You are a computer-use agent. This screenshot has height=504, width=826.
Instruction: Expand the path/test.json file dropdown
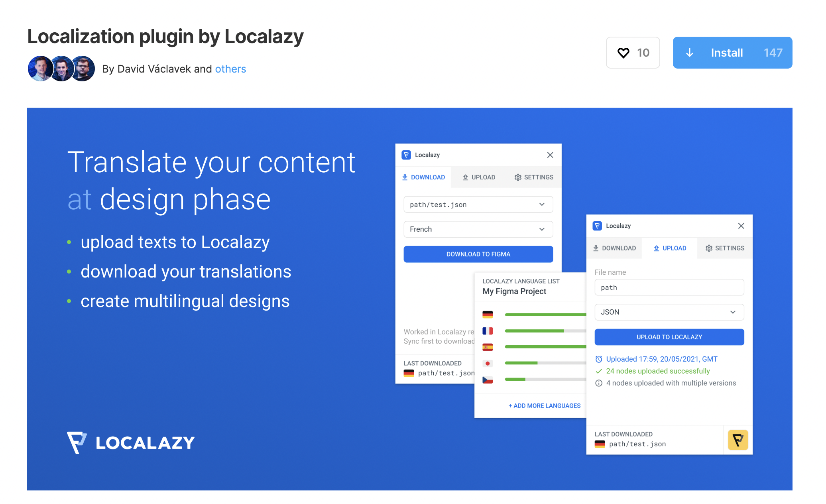point(478,205)
